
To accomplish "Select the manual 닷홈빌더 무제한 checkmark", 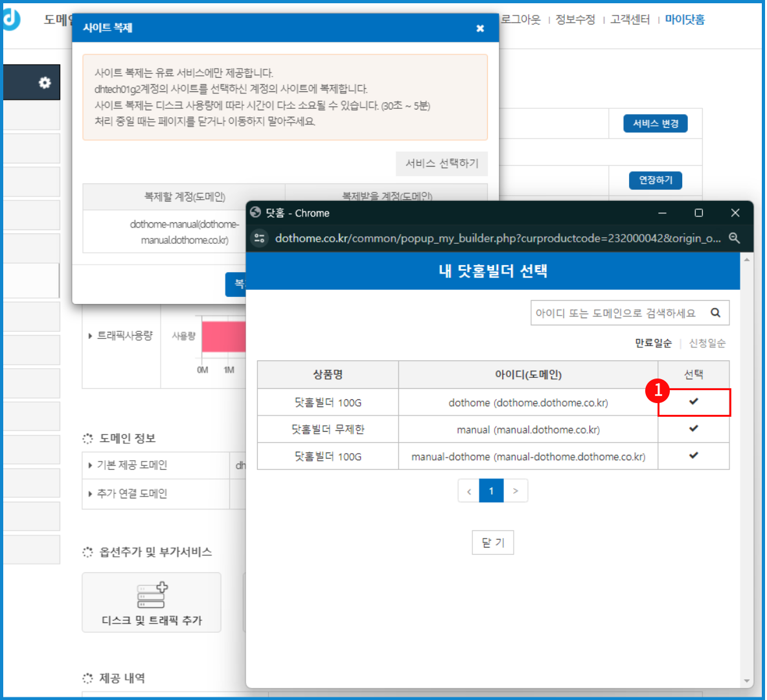I will (693, 428).
